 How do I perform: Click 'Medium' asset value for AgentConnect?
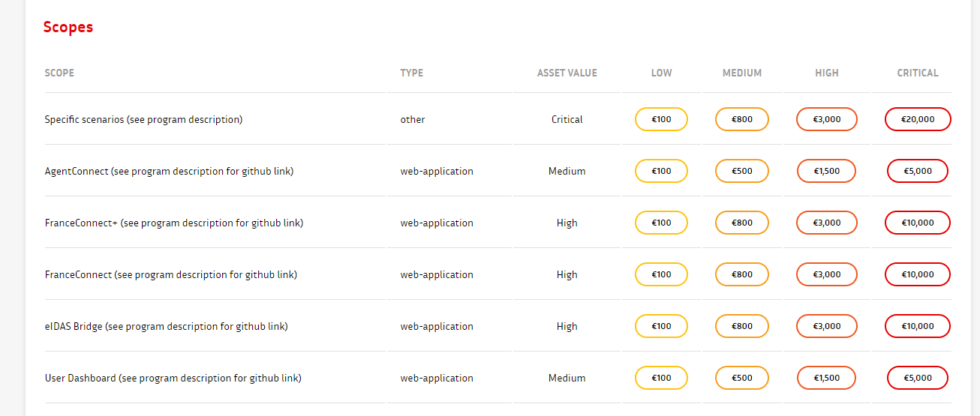pos(567,171)
